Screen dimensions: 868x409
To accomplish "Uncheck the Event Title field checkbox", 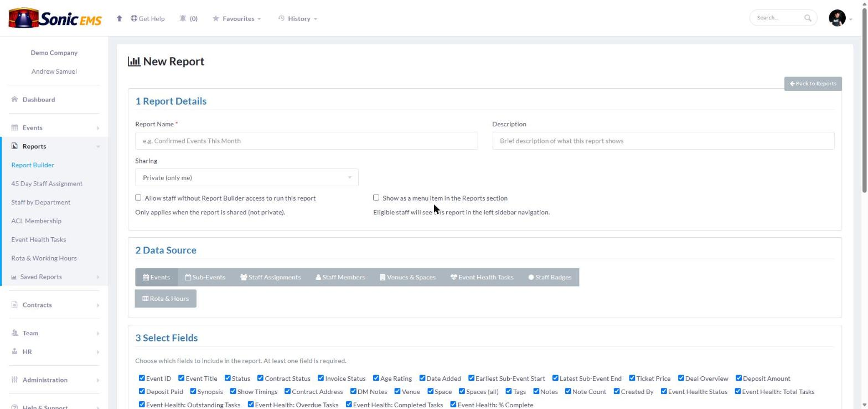I will coord(181,378).
